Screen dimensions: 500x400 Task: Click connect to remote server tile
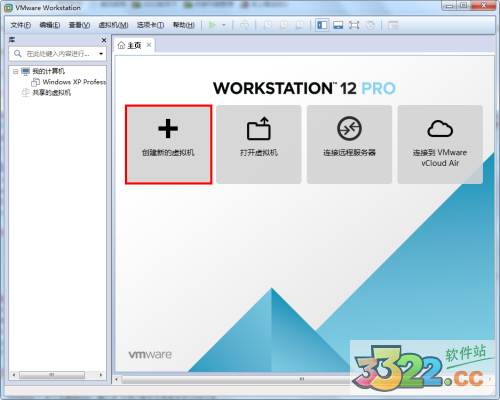(349, 144)
